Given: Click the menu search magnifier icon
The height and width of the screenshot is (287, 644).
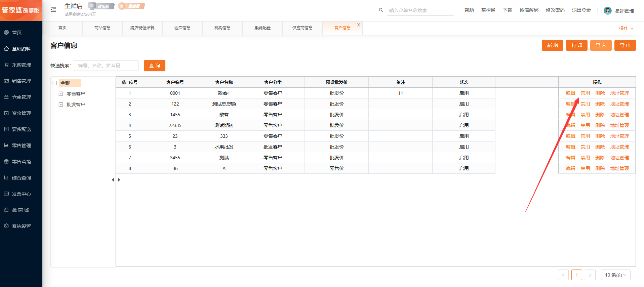Looking at the screenshot, I should 381,10.
